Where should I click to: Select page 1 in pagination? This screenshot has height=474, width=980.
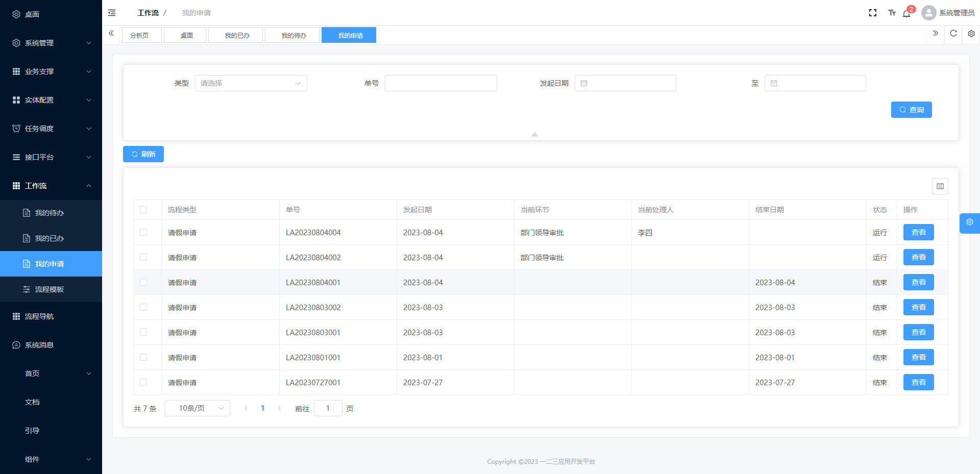pos(263,408)
